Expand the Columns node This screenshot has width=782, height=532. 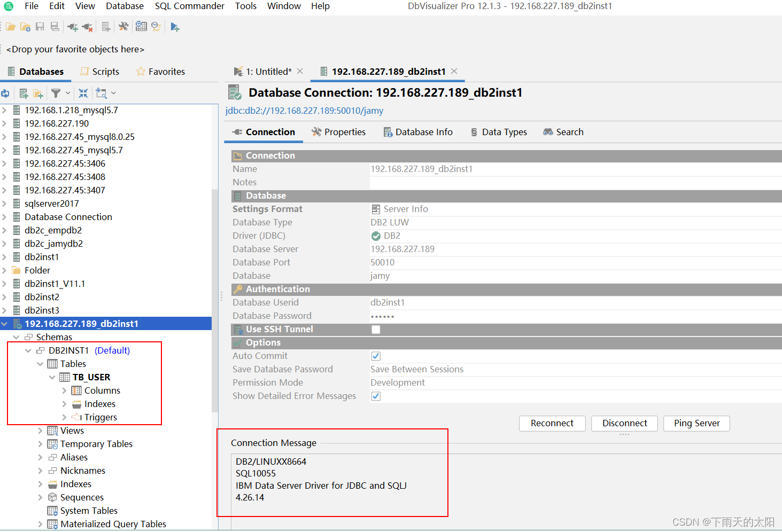(x=64, y=390)
